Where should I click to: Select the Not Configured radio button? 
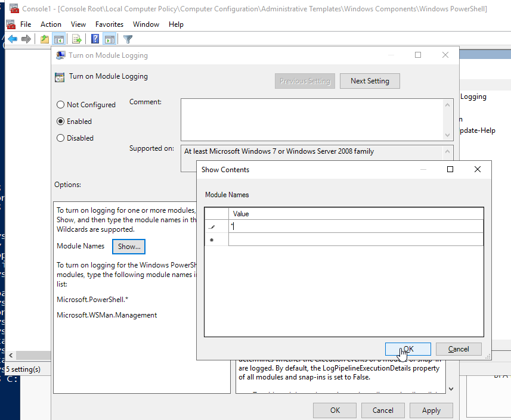pos(61,105)
